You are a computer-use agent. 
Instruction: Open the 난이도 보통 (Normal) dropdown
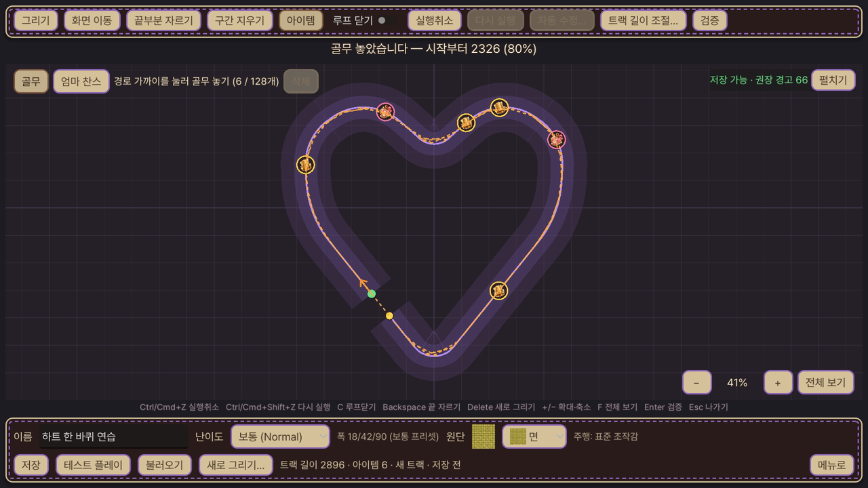point(280,436)
